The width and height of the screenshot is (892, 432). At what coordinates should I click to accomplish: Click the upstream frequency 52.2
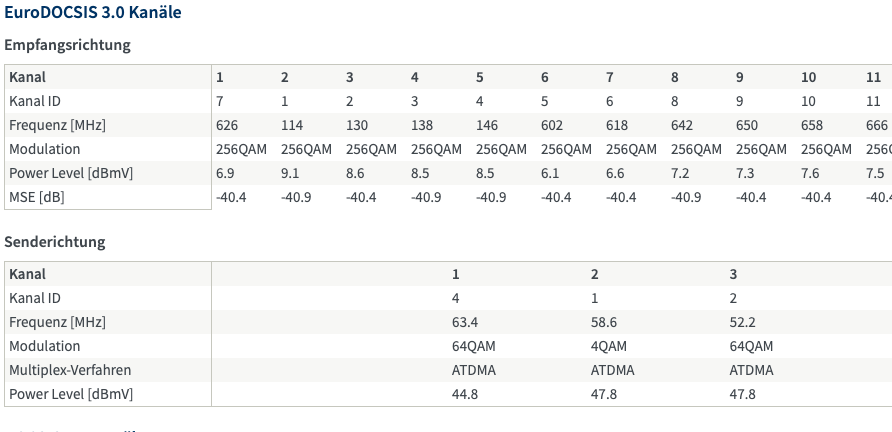[742, 322]
